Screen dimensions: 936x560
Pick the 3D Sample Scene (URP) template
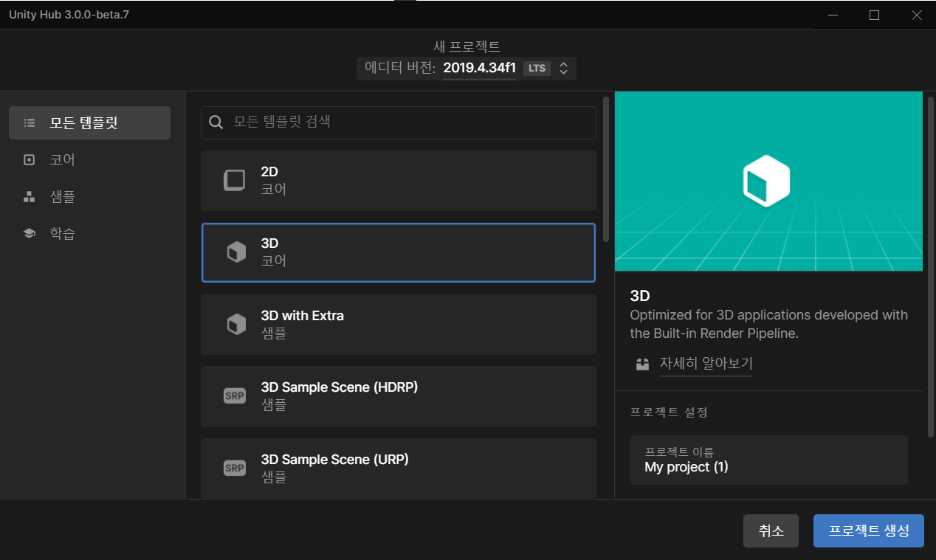398,468
